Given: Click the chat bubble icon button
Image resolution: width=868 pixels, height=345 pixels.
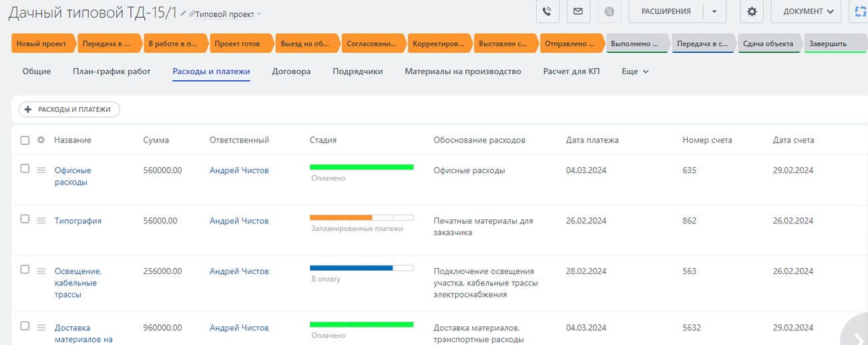Looking at the screenshot, I should (609, 11).
